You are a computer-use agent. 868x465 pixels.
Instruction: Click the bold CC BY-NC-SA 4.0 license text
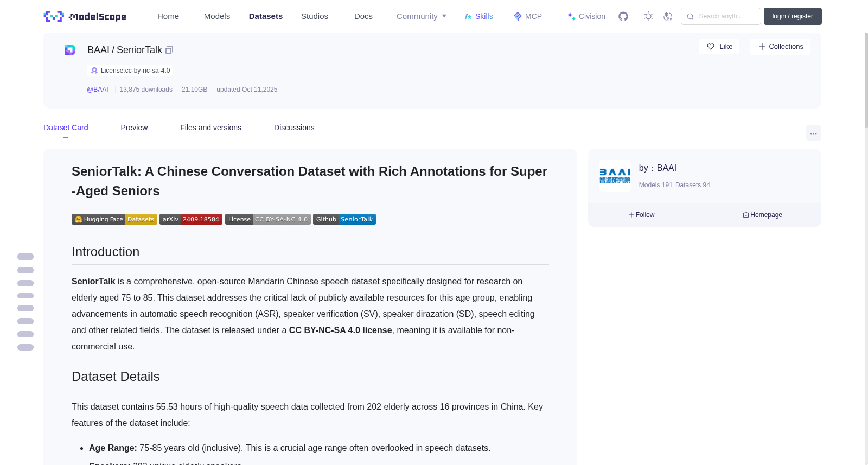tap(340, 330)
